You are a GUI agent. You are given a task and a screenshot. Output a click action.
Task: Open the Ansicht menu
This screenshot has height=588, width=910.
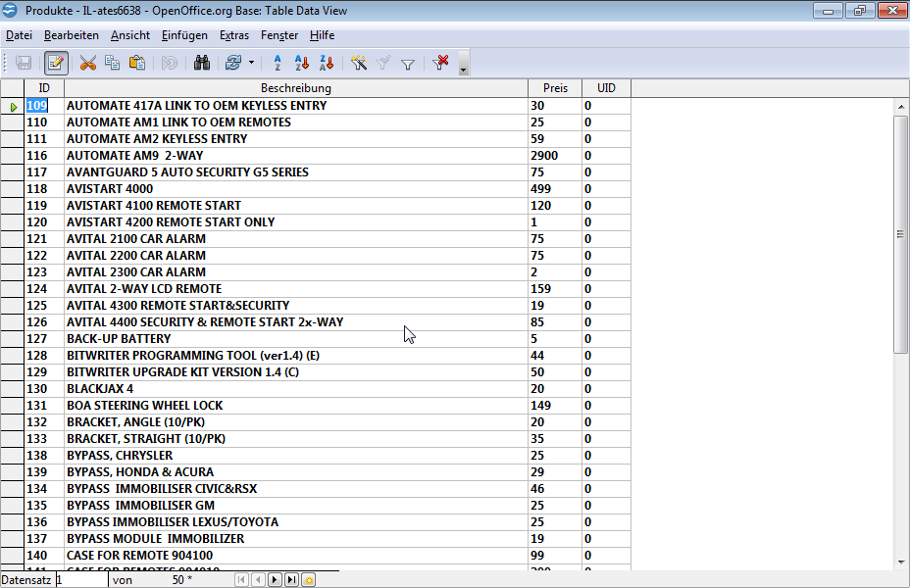[x=130, y=35]
